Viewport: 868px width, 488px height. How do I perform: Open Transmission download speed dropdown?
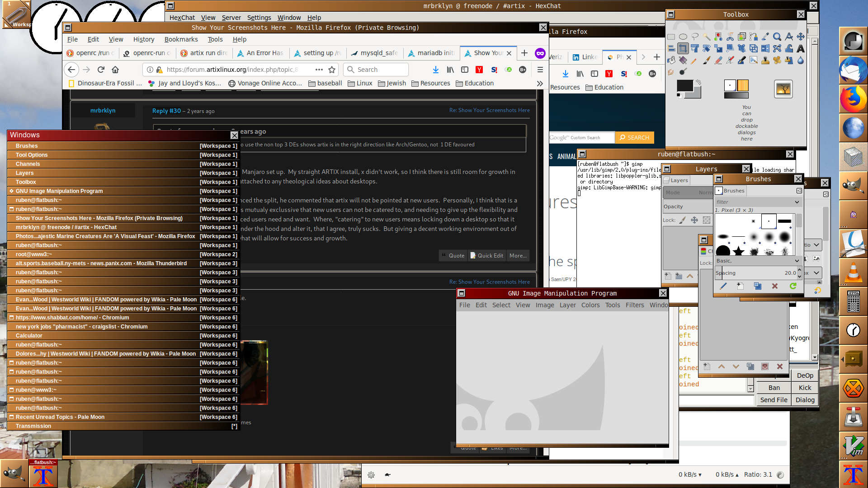point(690,474)
